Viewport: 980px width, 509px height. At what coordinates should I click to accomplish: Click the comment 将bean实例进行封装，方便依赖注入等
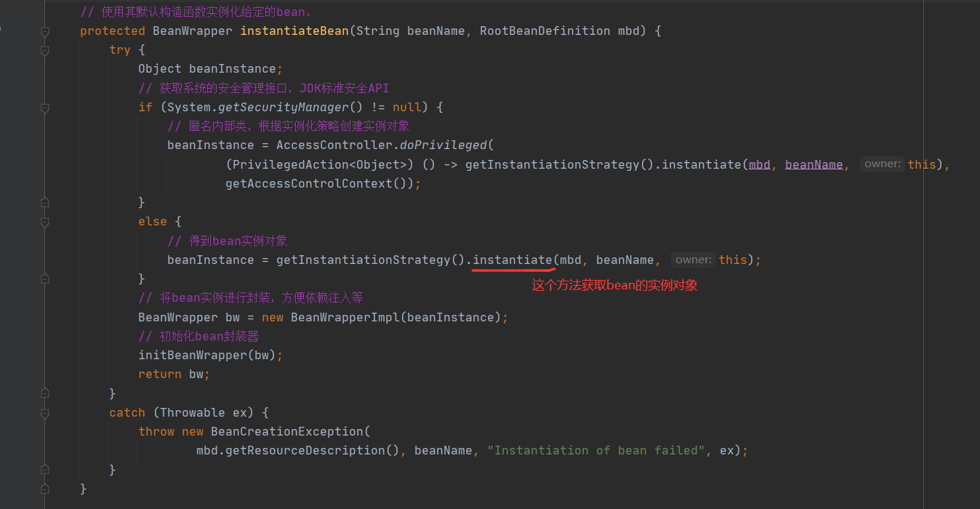(251, 297)
